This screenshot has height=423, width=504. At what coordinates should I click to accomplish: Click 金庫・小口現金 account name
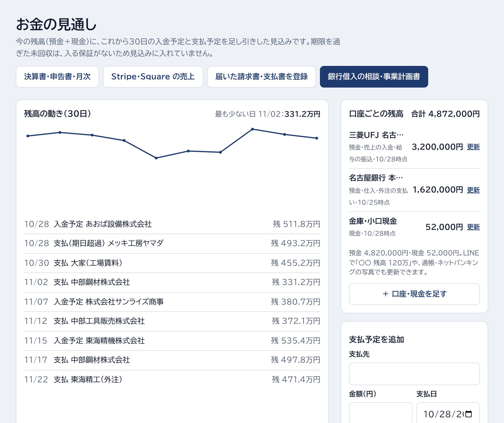373,221
